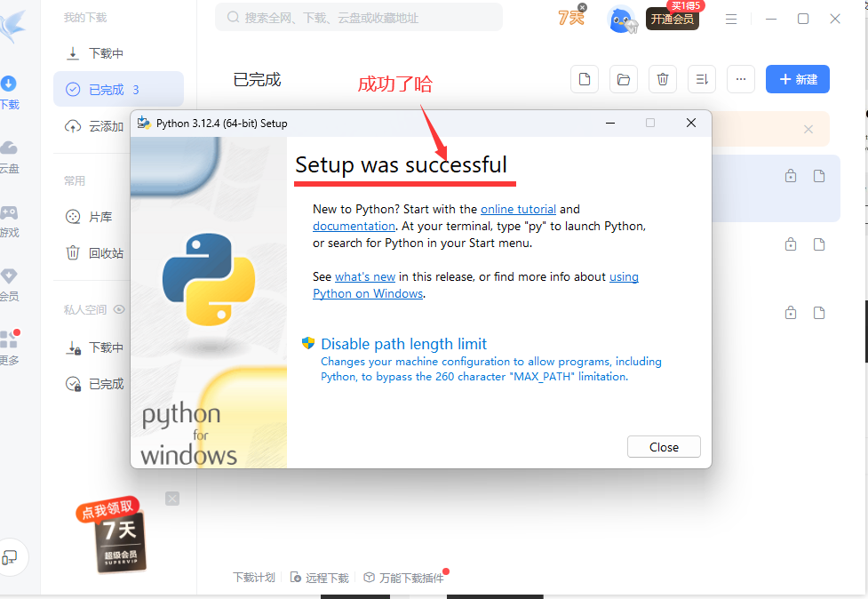Click the file icon on third download row
Screen dimensions: 868x599
tap(819, 313)
